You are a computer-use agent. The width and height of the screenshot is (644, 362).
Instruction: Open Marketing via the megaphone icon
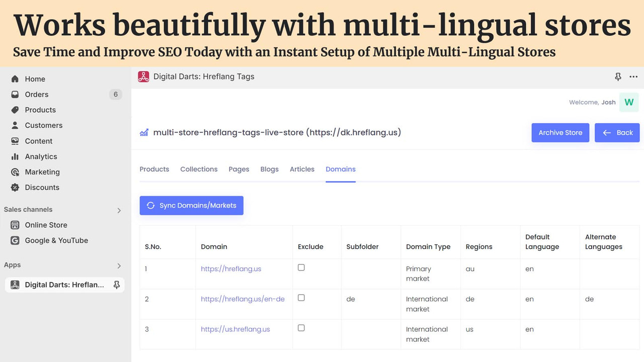[x=16, y=172]
